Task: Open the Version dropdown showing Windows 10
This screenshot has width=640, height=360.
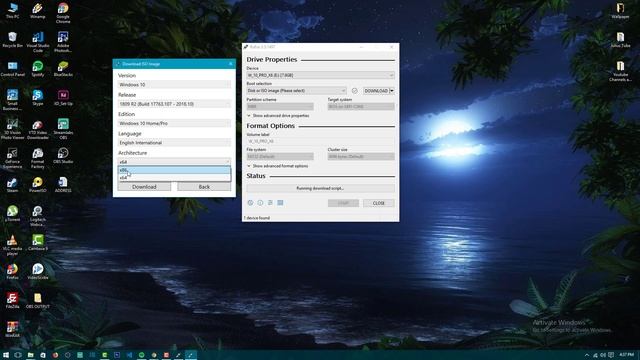Action: [174, 84]
